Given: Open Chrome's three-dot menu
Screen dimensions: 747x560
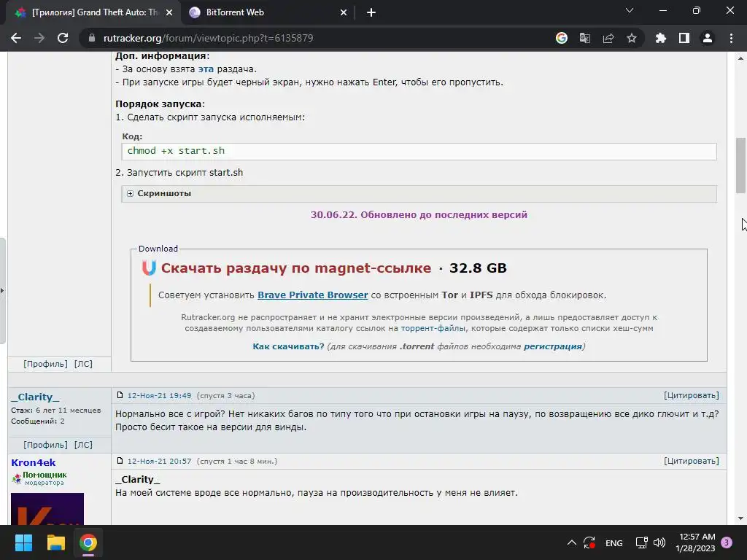Looking at the screenshot, I should [731, 38].
